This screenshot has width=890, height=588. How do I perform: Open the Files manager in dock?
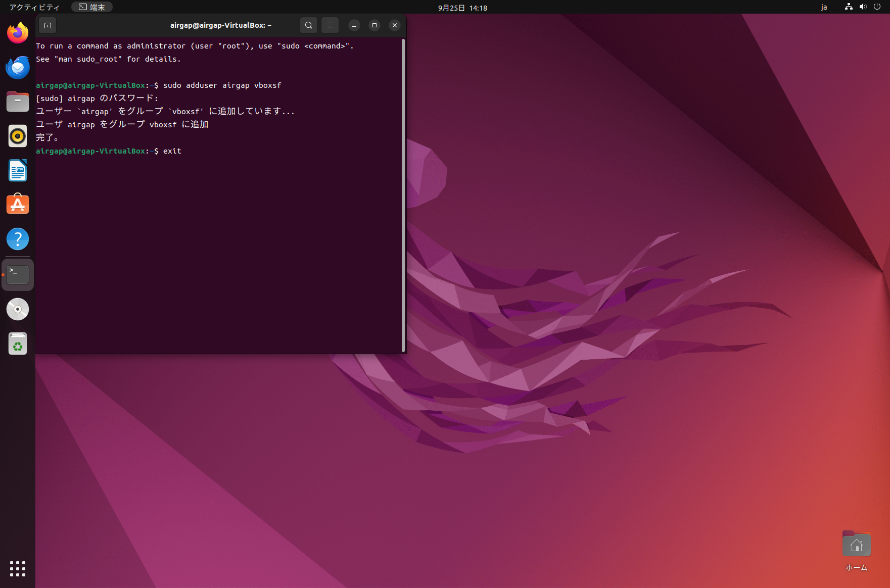point(18,102)
